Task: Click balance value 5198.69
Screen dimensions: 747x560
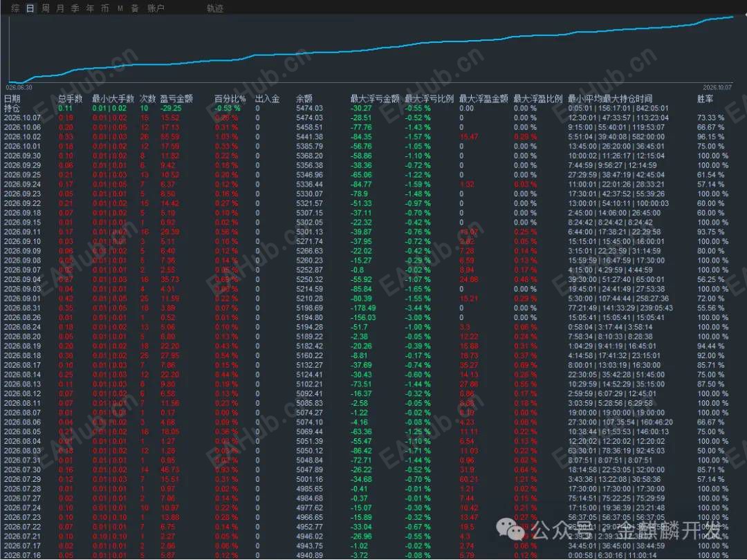Action: point(309,308)
